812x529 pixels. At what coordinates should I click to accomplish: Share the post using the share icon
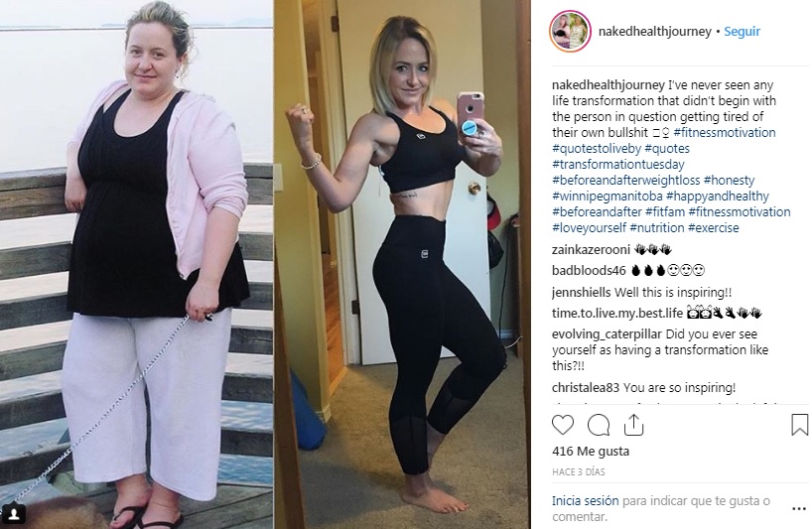(633, 425)
